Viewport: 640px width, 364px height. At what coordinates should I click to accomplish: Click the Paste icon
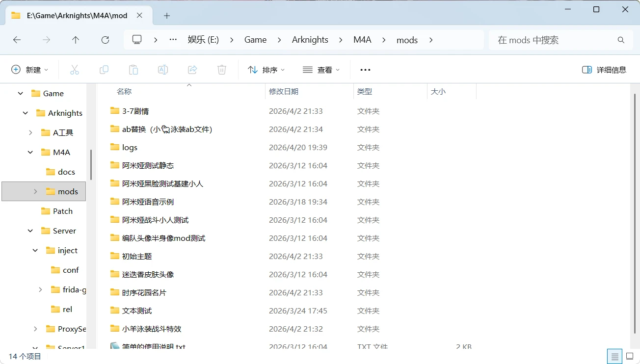pos(133,69)
